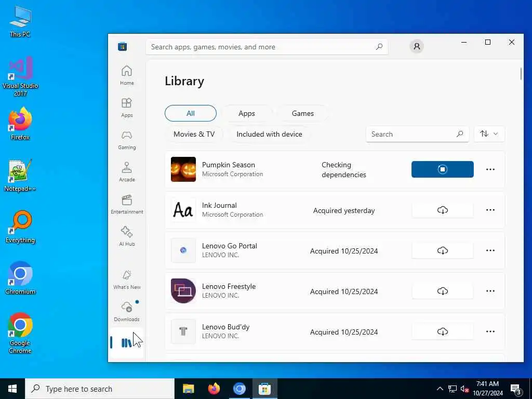Open Downloads in sidebar
Image resolution: width=532 pixels, height=399 pixels.
tap(127, 312)
